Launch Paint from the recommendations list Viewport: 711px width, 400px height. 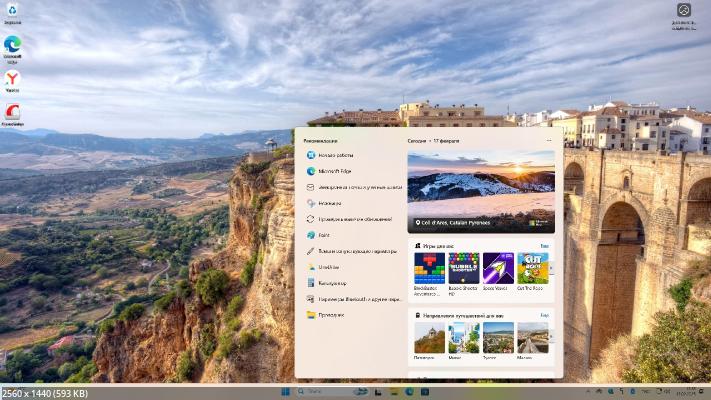click(354, 235)
